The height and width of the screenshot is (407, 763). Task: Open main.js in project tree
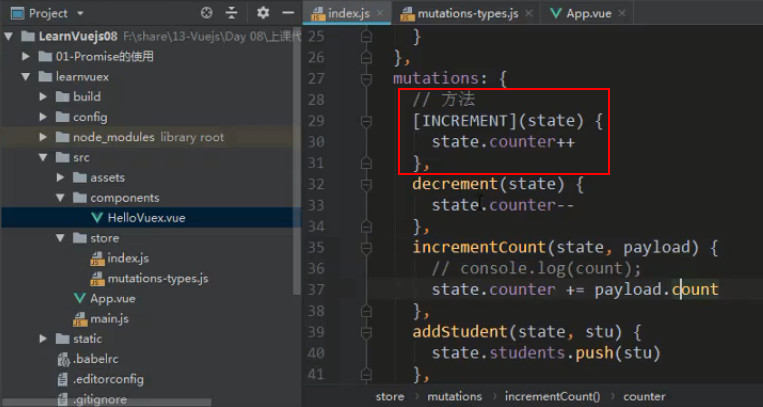tap(109, 319)
